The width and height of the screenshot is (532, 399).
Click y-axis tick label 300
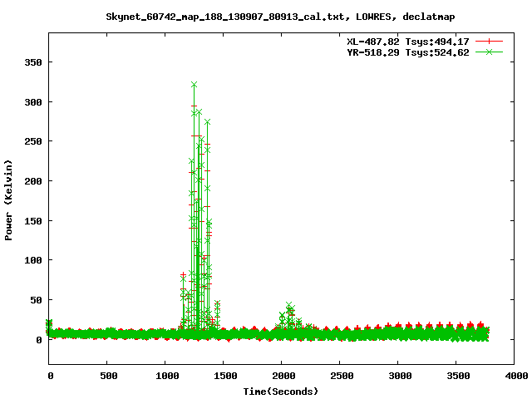33,102
